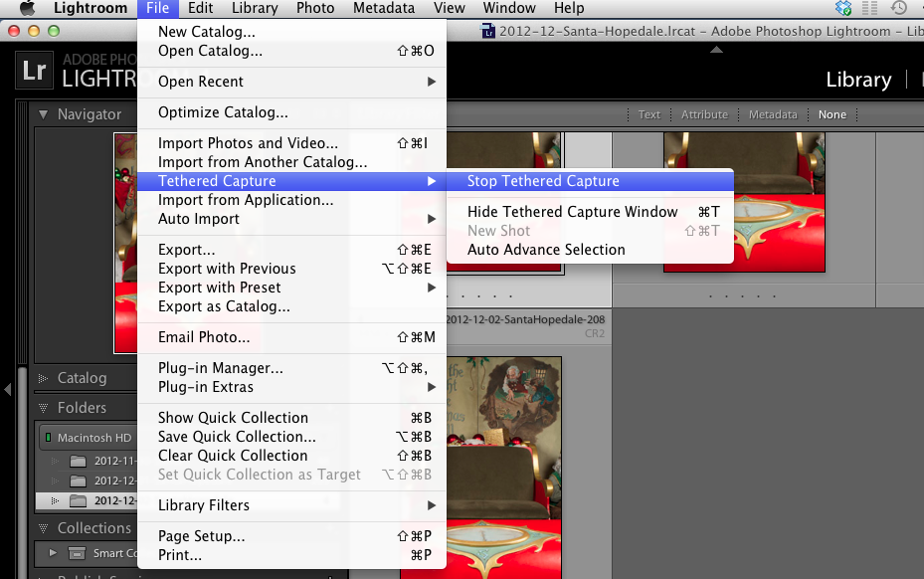Collapse the Folders panel triangle
The width and height of the screenshot is (924, 579).
pos(44,408)
